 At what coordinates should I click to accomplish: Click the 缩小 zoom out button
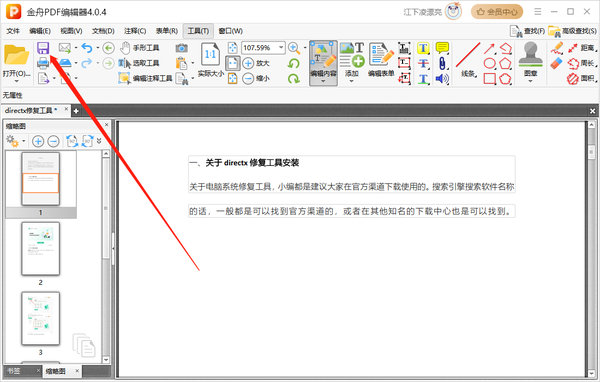(x=257, y=78)
